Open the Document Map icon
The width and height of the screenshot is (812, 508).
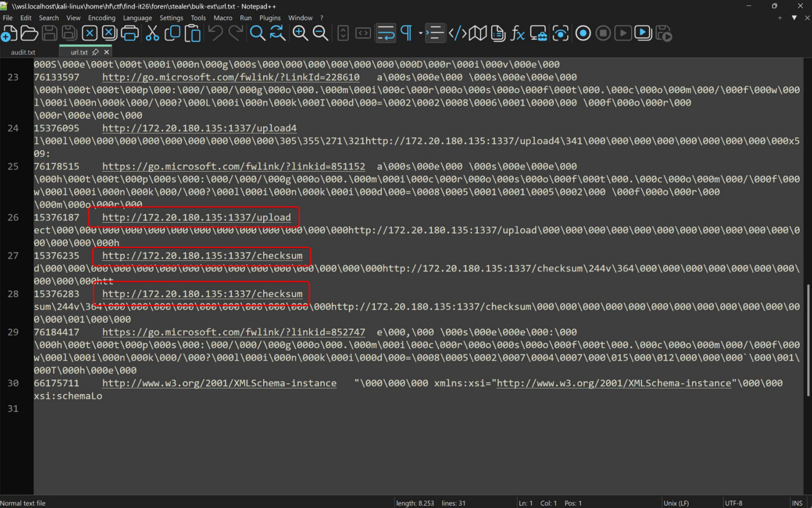[x=477, y=33]
